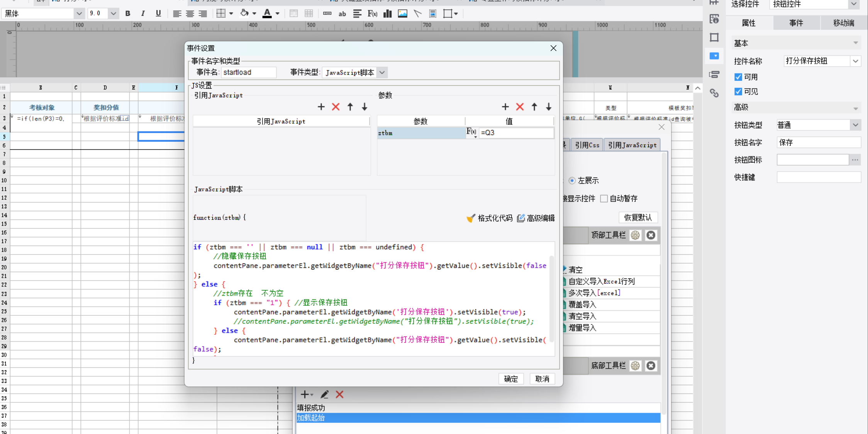This screenshot has width=868, height=434.
Task: Click 确定 to confirm event settings
Action: 511,379
